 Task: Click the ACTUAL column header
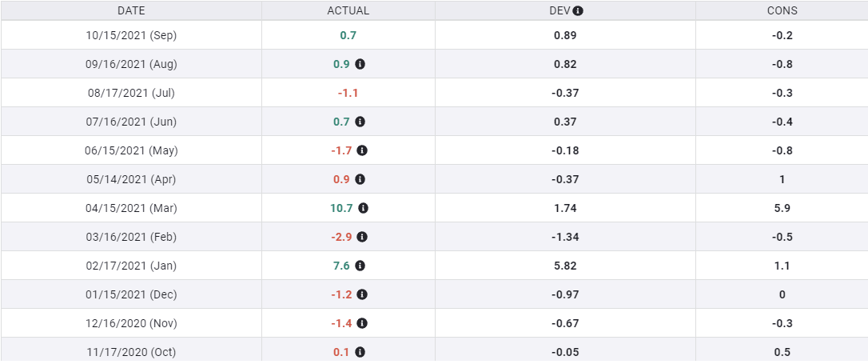(348, 11)
